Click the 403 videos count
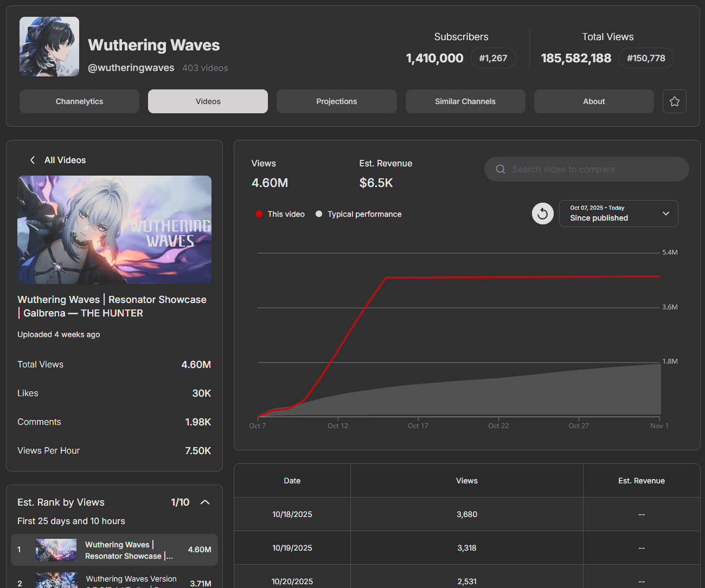 (205, 68)
